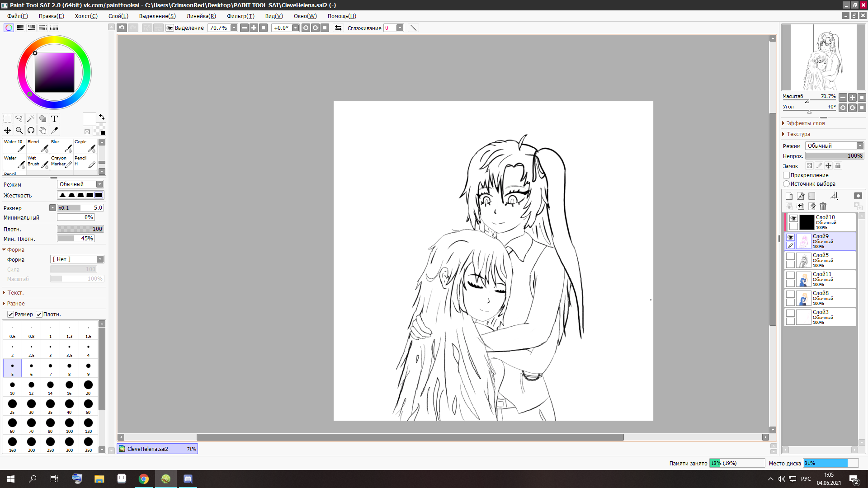Choose the Rotate view tool

tap(31, 131)
